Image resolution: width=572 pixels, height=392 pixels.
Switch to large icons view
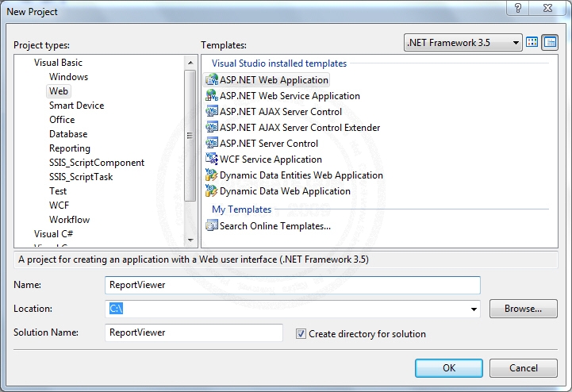[x=533, y=42]
